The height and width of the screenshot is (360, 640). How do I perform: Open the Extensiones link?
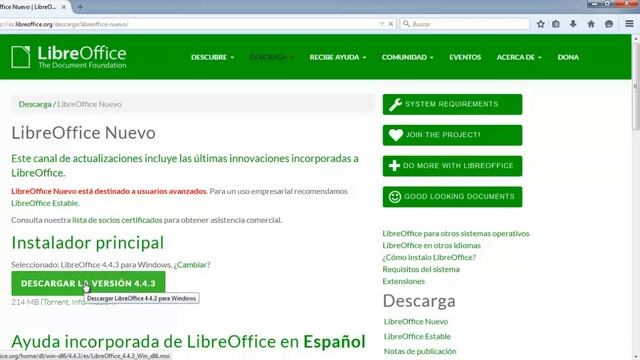click(403, 281)
